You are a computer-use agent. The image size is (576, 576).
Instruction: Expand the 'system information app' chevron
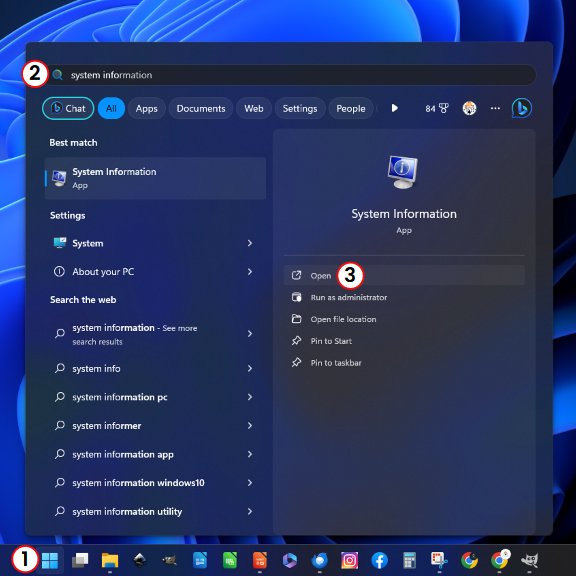tap(250, 454)
